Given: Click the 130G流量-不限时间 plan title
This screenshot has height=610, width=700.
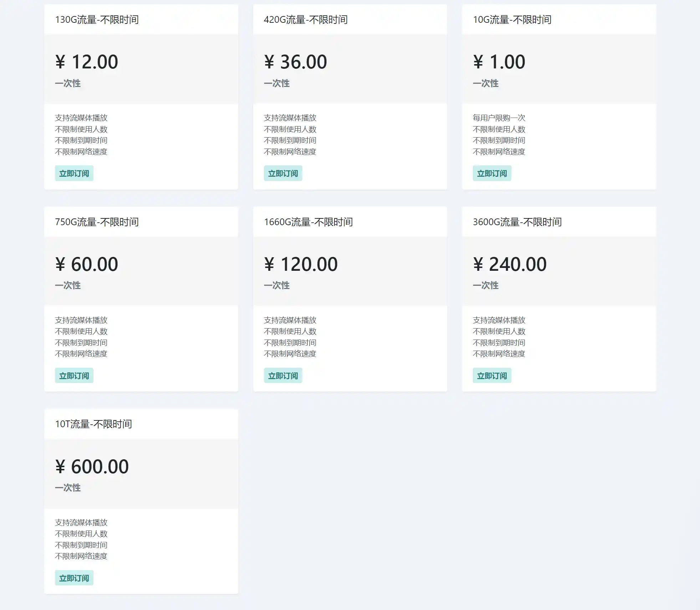Looking at the screenshot, I should coord(97,20).
